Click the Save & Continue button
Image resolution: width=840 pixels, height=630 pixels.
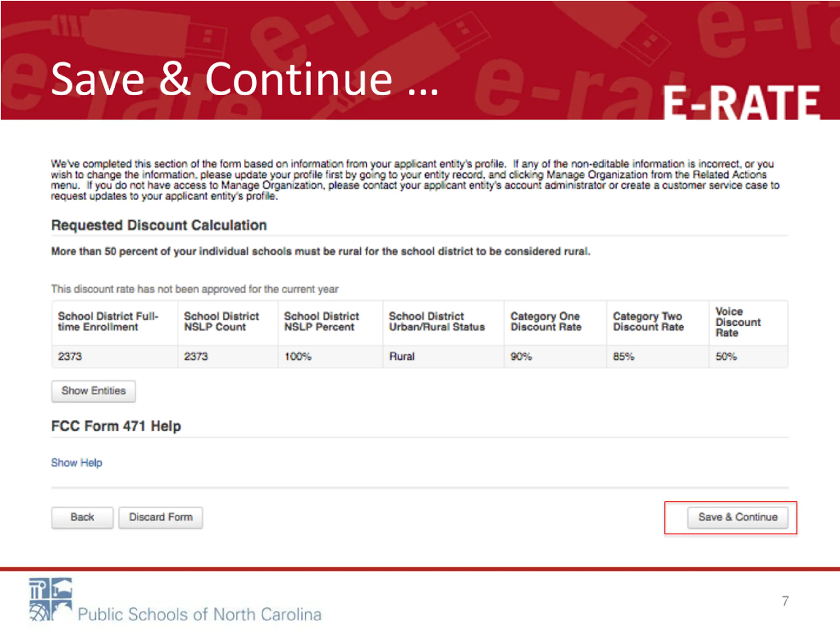pyautogui.click(x=738, y=517)
